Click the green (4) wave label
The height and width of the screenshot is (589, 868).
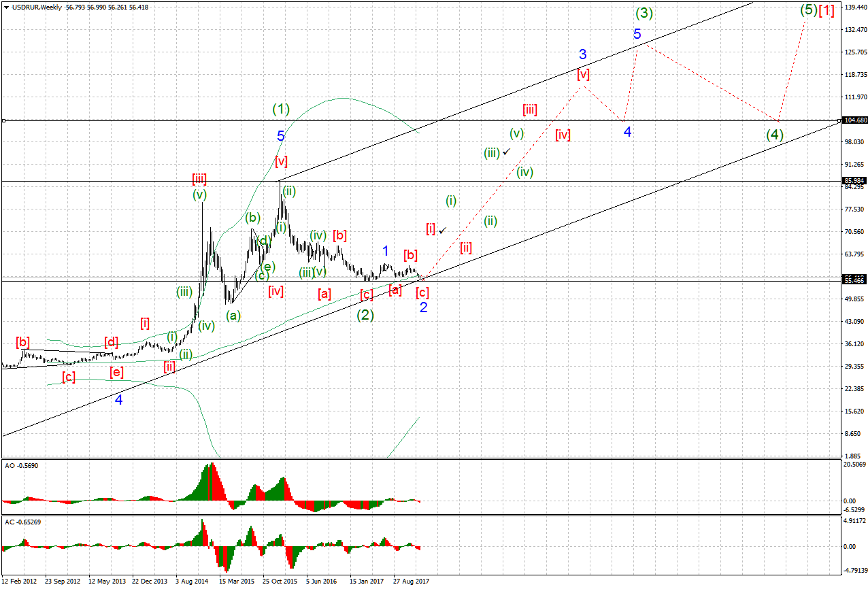coord(774,134)
